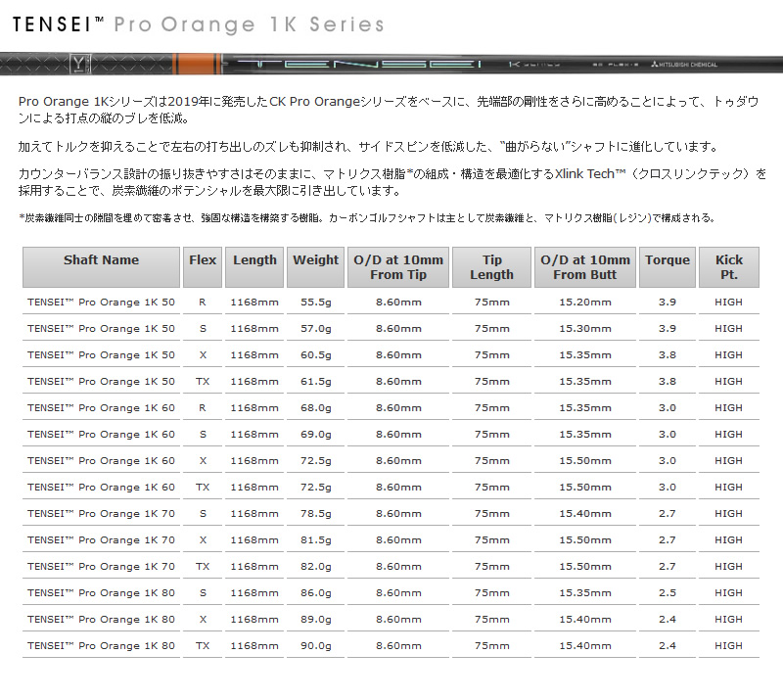Click the 86.0g weight cell
The image size is (783, 700).
315,593
